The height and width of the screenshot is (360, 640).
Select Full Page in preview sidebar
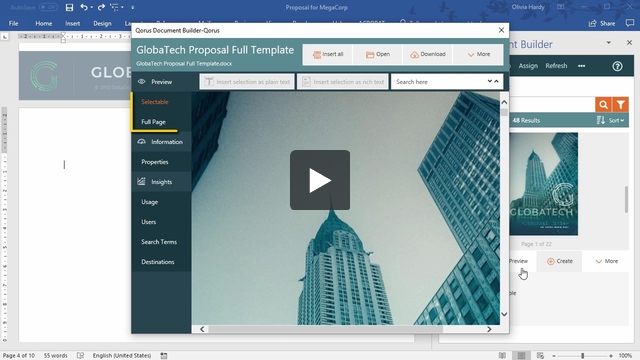pyautogui.click(x=153, y=122)
